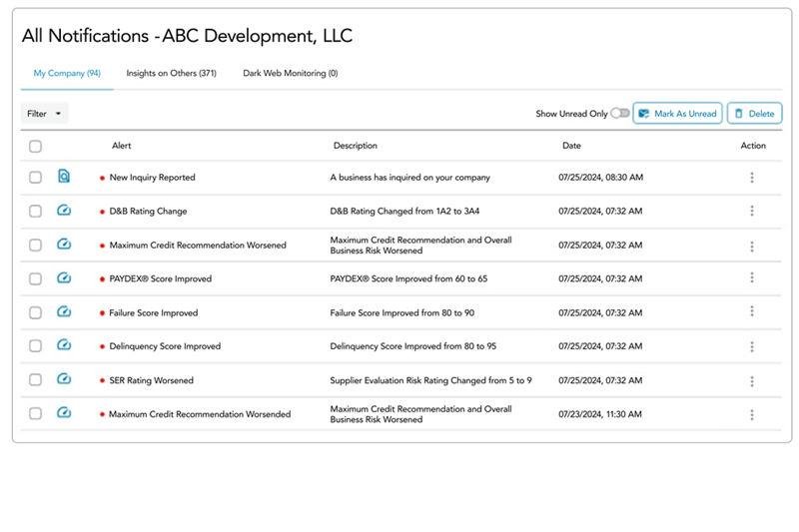Screen dimensions: 799x532
Task: Toggle the Show Unread Only switch
Action: coord(620,113)
